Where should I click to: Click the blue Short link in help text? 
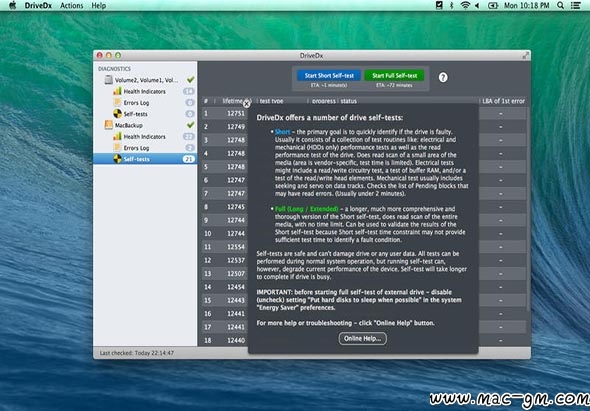[x=283, y=132]
